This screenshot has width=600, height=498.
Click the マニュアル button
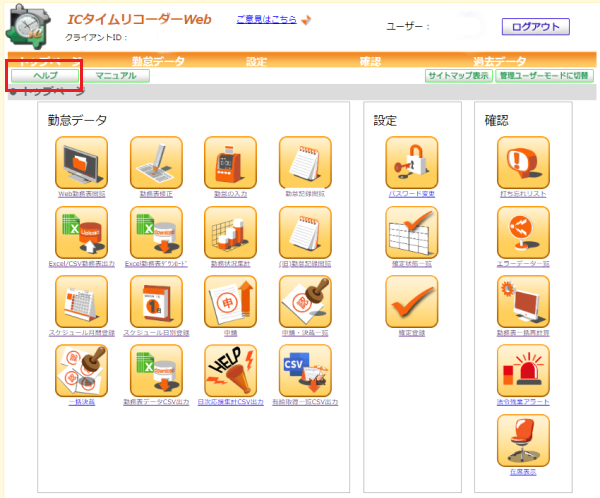(x=116, y=76)
